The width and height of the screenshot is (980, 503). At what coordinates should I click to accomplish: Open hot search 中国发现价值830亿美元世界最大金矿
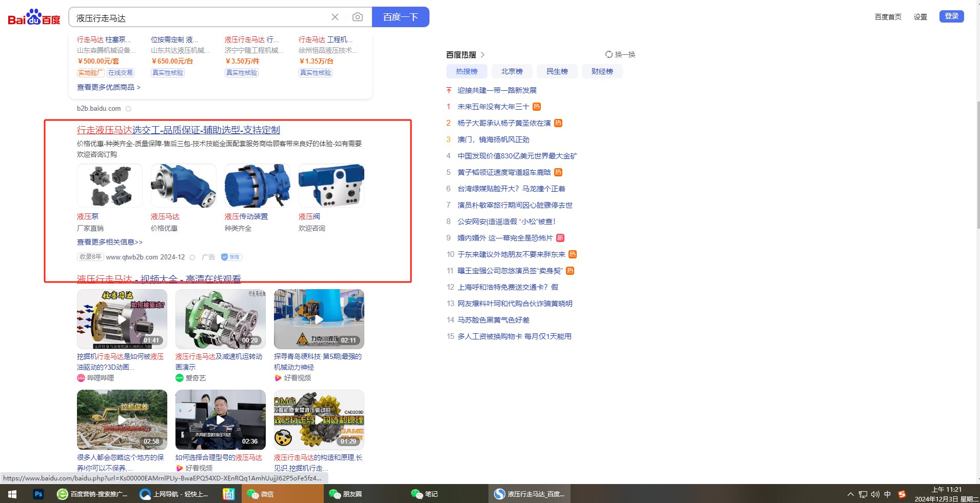point(517,156)
